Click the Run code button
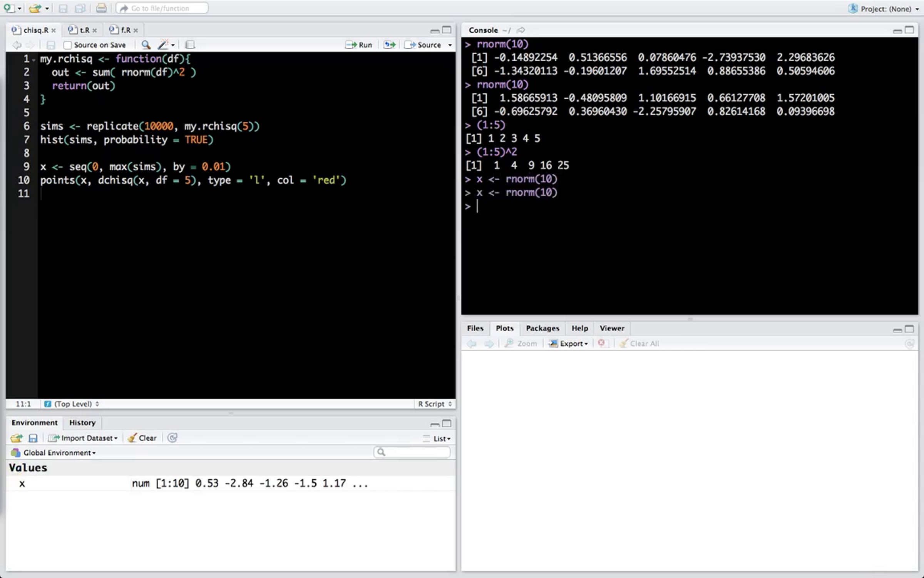The image size is (924, 578). [359, 45]
